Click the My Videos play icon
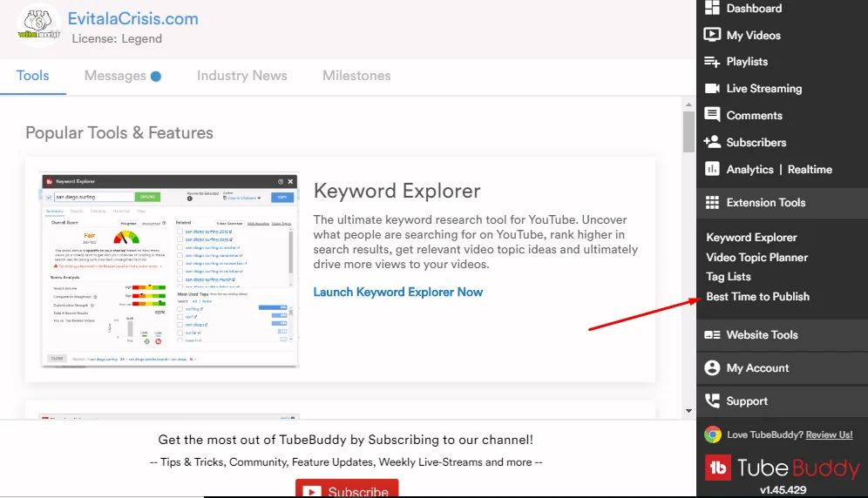The height and width of the screenshot is (498, 868). (x=712, y=35)
